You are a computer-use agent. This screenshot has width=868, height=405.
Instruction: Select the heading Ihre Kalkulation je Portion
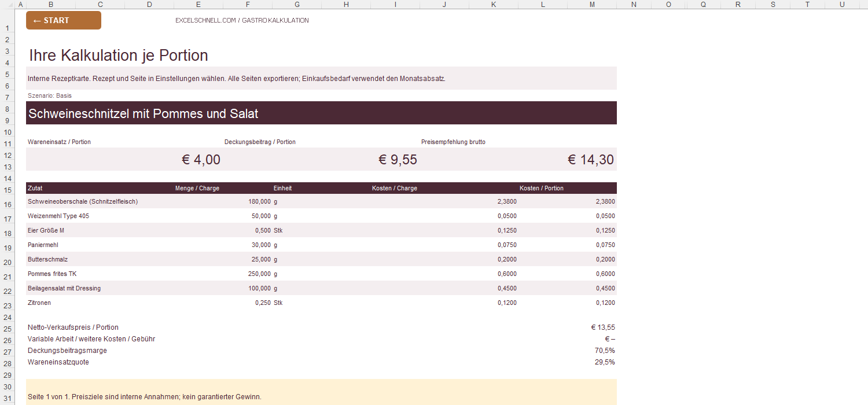[119, 56]
